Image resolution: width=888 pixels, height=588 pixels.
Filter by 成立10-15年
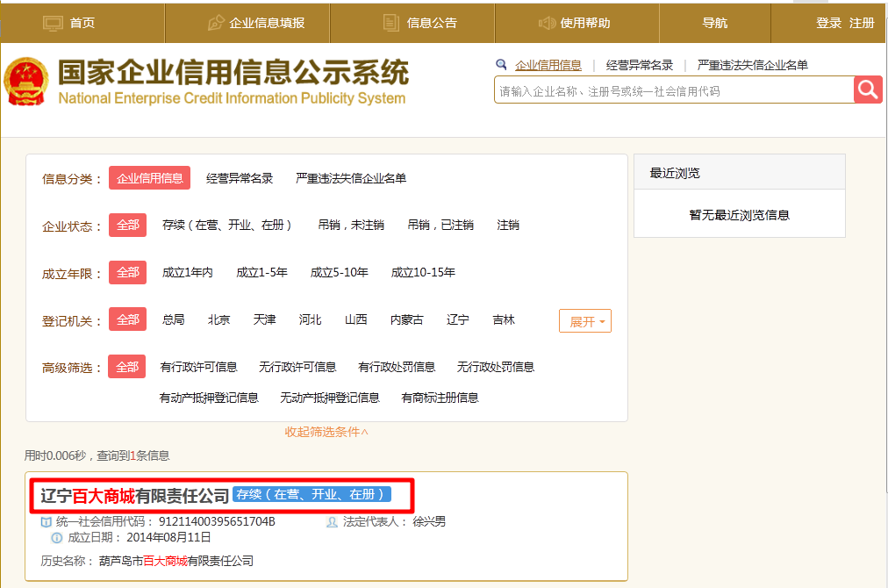423,272
